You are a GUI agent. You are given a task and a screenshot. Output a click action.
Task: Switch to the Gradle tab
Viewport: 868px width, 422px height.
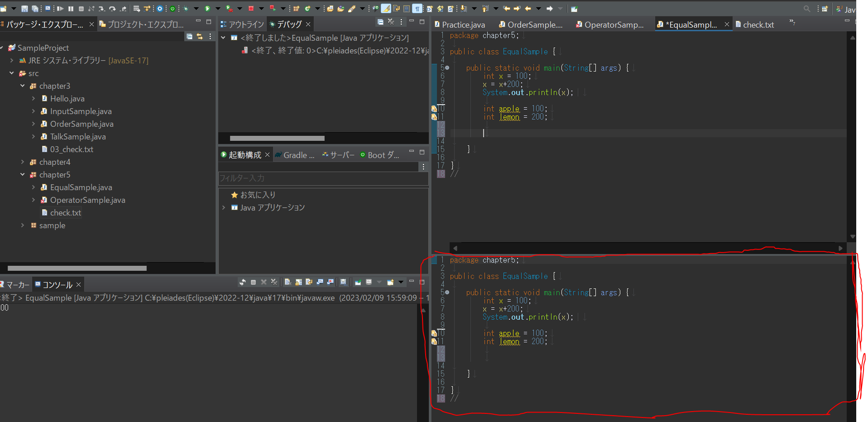click(295, 155)
